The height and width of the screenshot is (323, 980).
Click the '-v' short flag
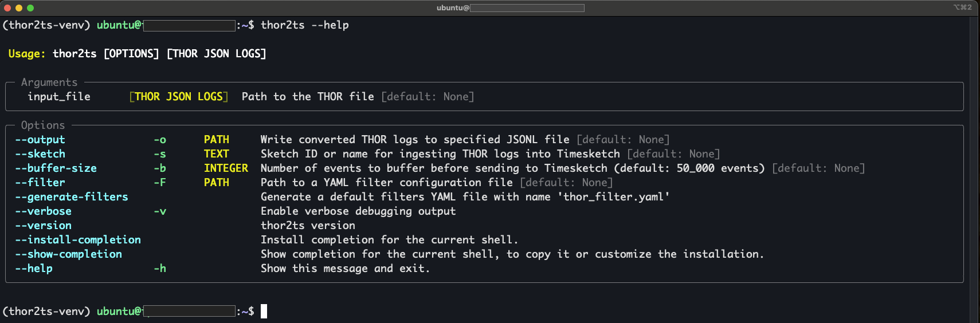pos(160,211)
